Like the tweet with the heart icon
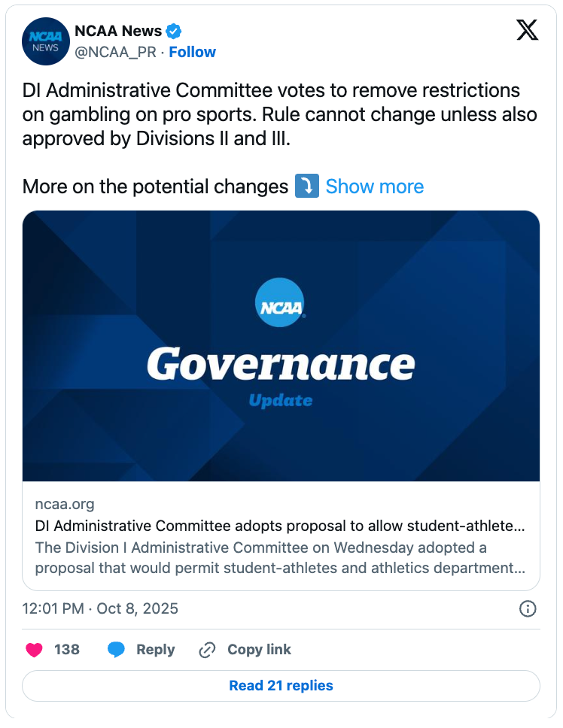 click(x=34, y=650)
